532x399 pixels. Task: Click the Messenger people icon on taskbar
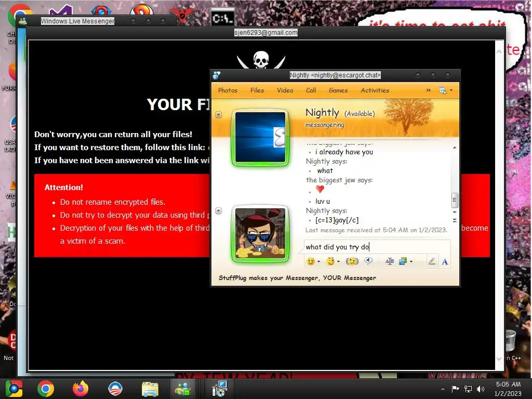(x=183, y=389)
